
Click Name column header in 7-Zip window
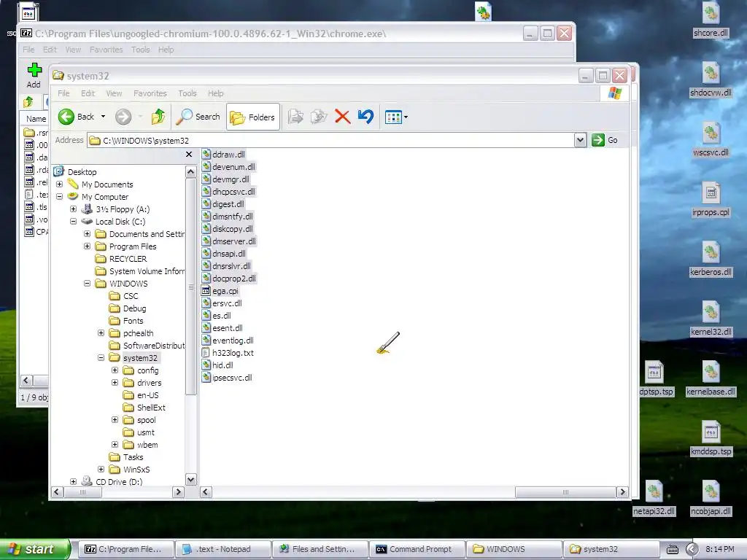pyautogui.click(x=36, y=119)
